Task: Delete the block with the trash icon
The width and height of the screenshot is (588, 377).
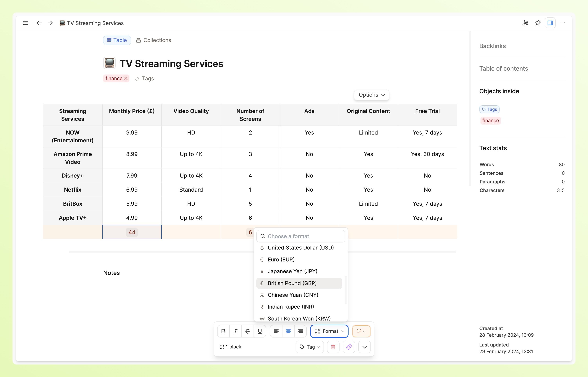Action: tap(333, 347)
